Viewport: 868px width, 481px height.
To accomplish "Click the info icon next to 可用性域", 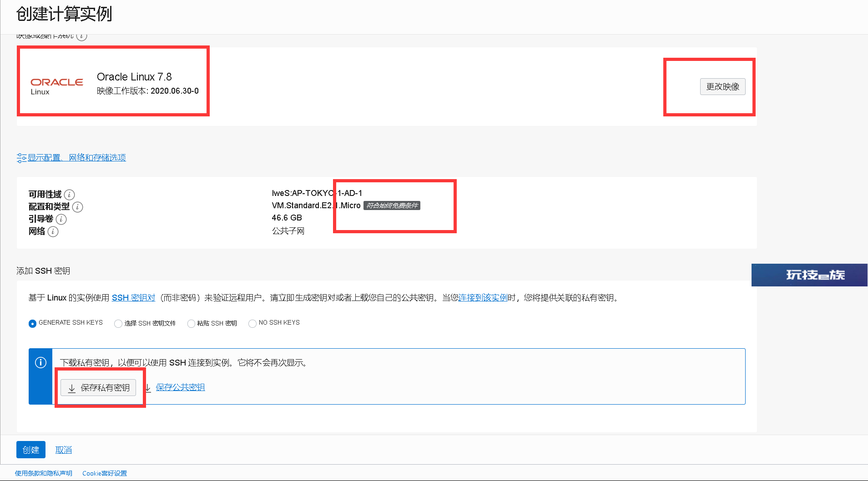I will click(x=69, y=195).
